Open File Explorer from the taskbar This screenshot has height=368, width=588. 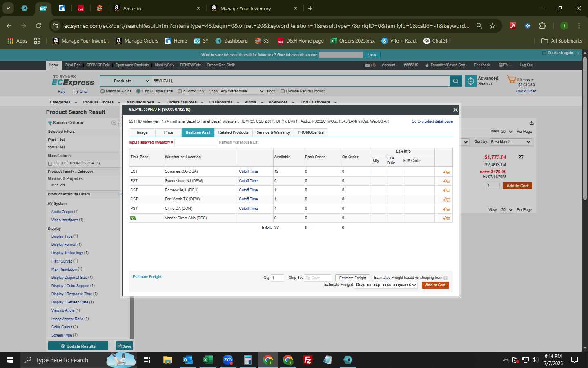(167, 360)
